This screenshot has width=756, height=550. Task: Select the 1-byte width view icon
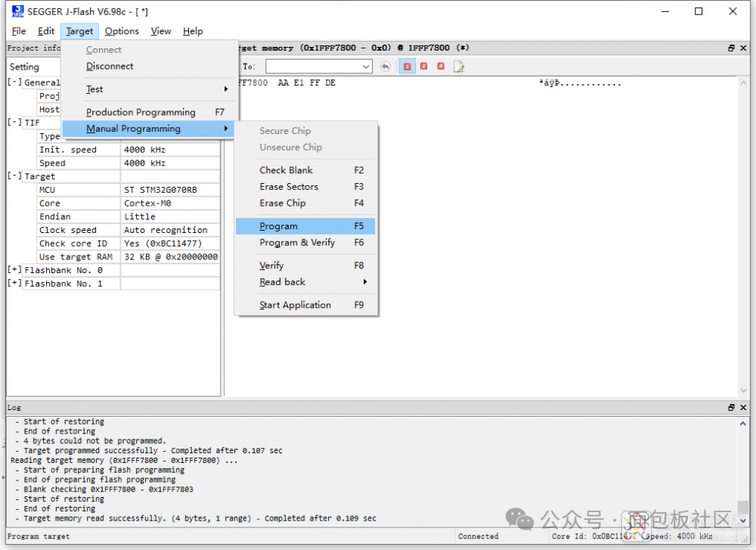click(407, 67)
